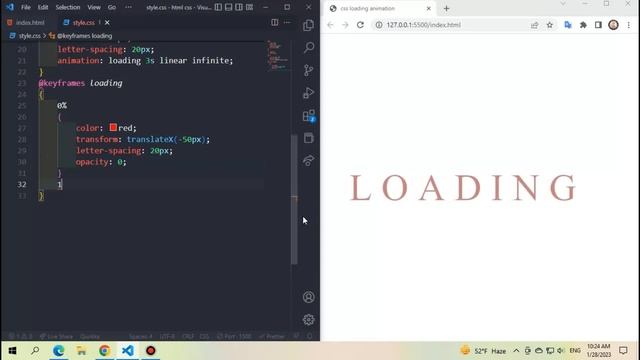
Task: Click the CSS language mode status item
Action: pos(204,336)
